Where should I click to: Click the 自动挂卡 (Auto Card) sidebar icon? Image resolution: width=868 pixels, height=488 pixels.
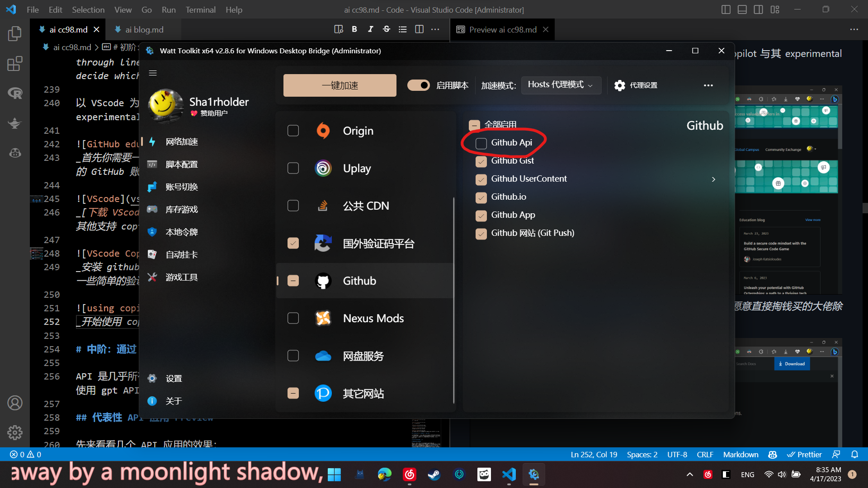click(x=153, y=254)
